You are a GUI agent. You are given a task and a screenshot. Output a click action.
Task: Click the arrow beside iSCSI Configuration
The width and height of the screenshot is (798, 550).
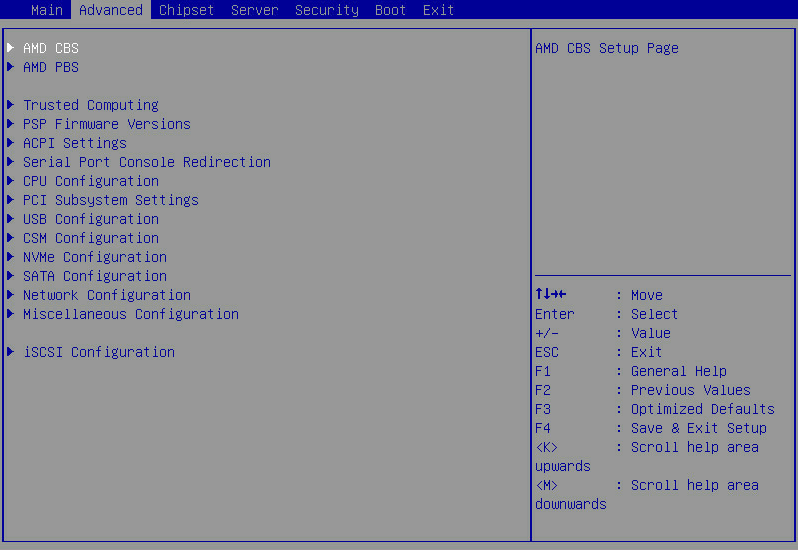[x=10, y=351]
